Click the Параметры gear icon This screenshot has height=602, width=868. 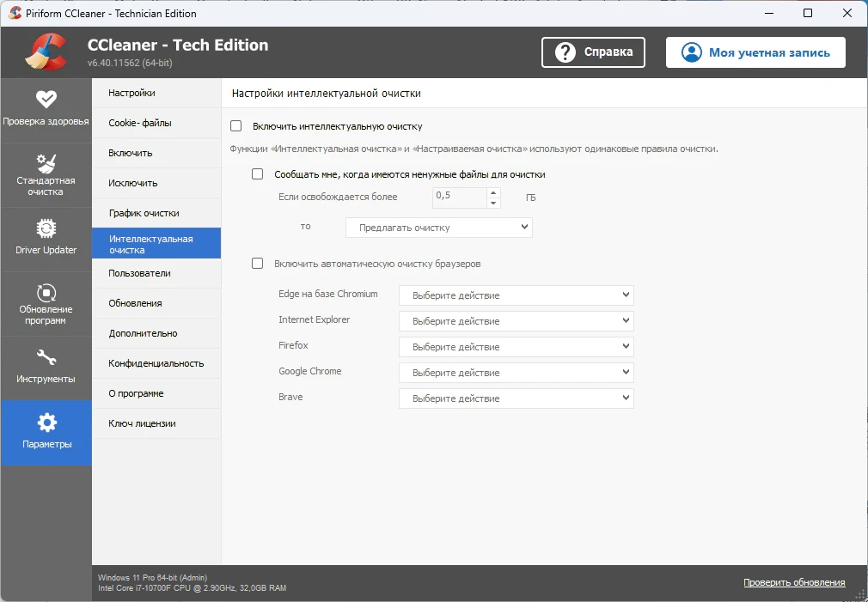coord(46,423)
